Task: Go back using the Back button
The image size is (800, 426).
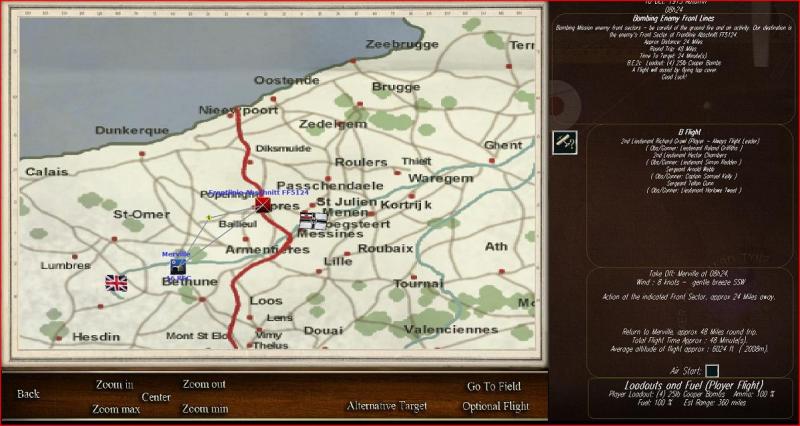Action: (x=28, y=394)
